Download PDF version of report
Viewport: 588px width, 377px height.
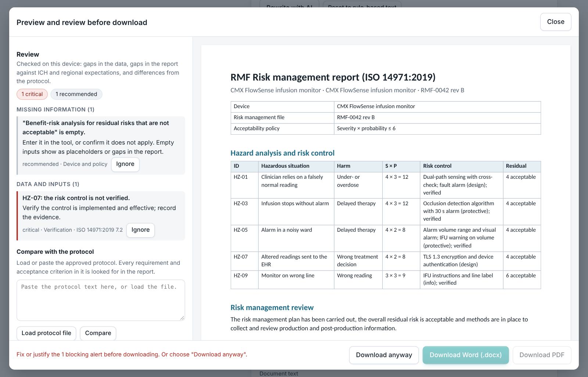tap(542, 355)
